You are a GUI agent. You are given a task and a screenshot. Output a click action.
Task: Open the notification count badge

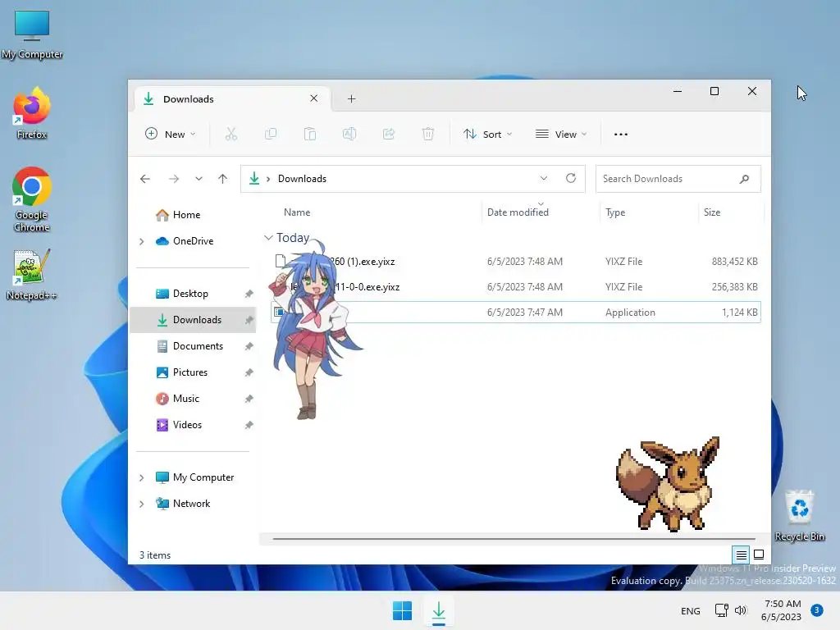click(817, 610)
